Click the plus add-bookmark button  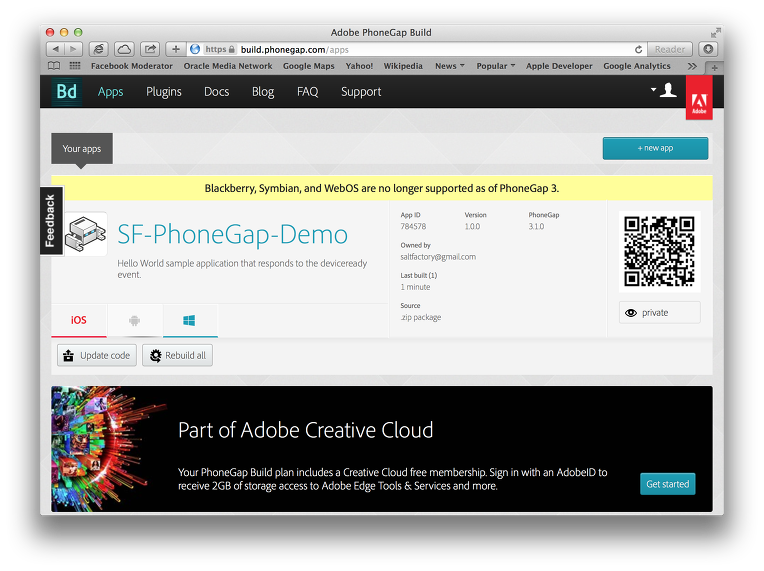(x=176, y=49)
